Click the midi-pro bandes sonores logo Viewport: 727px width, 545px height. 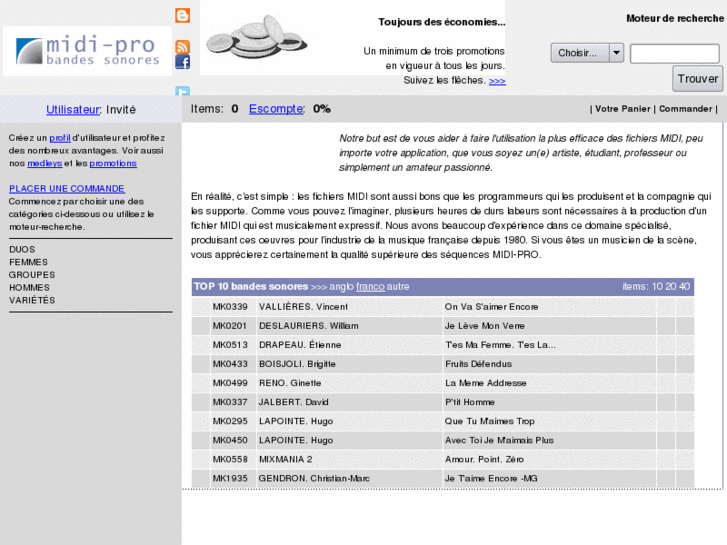[87, 51]
